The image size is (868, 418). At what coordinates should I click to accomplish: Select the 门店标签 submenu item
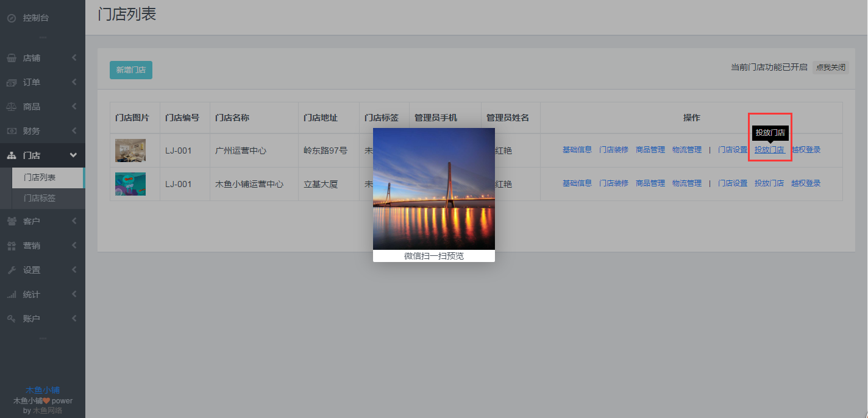(x=49, y=199)
